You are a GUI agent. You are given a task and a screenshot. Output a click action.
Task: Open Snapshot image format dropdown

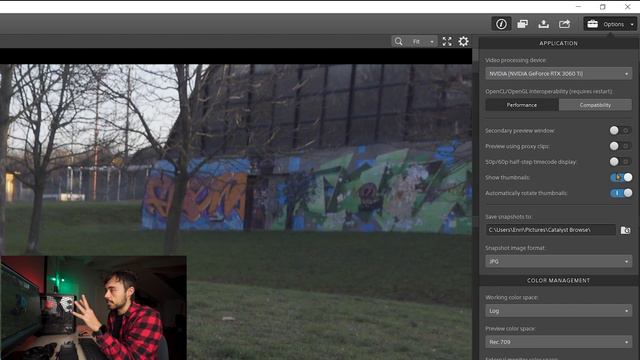[x=558, y=261]
